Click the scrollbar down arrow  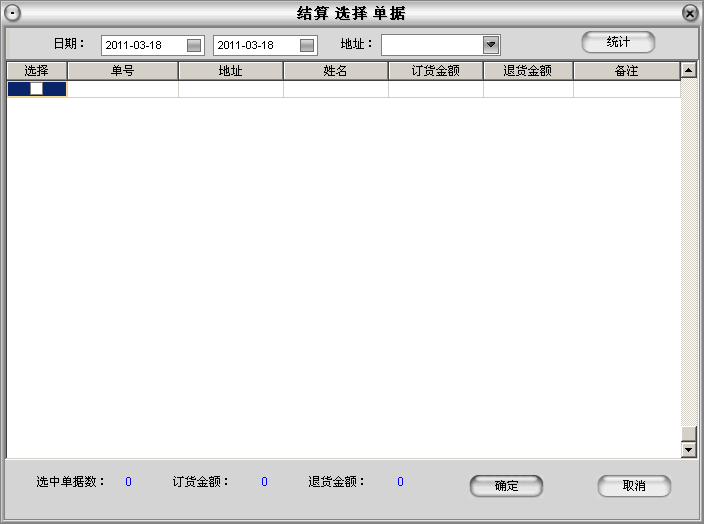689,449
